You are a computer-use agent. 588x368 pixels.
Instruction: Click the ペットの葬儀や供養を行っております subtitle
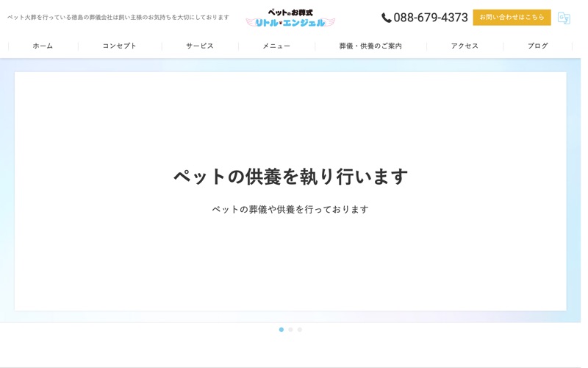(x=290, y=210)
